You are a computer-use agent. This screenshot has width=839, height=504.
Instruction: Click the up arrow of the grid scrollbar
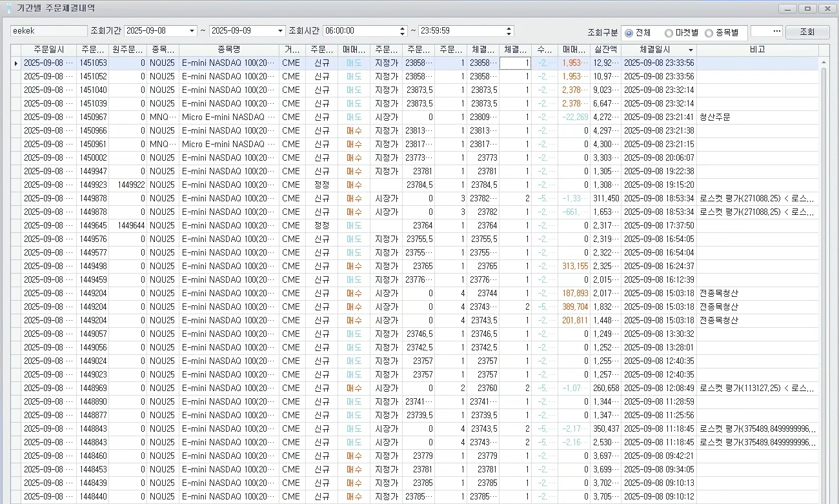pyautogui.click(x=824, y=63)
